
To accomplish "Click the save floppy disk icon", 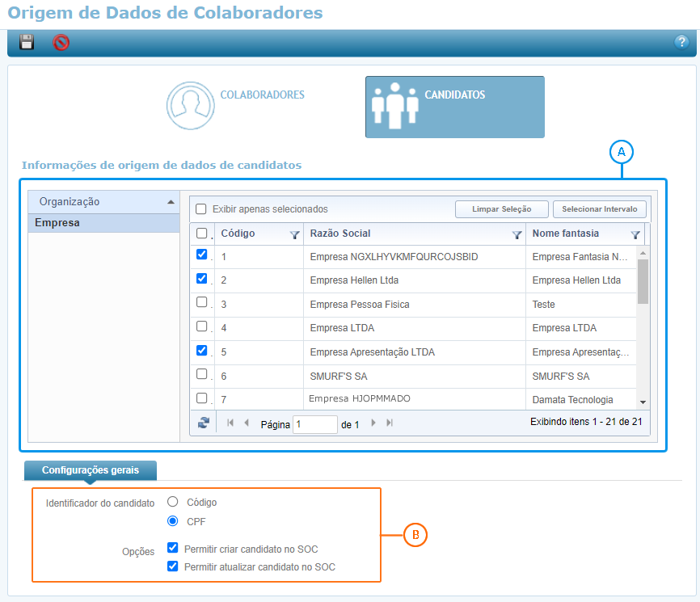I will (x=27, y=43).
